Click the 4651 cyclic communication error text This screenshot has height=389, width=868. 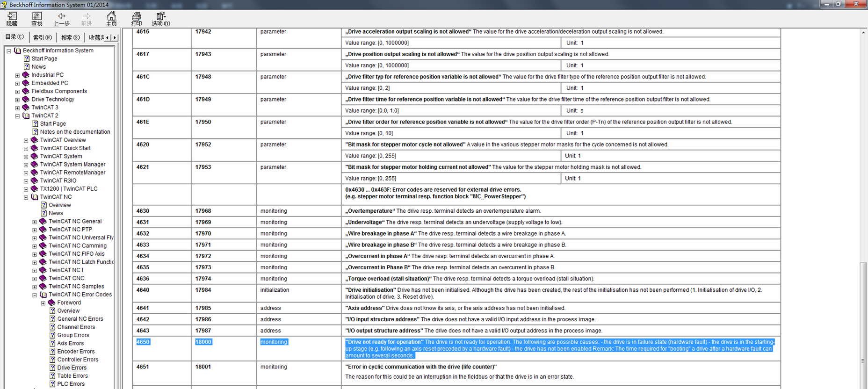421,367
